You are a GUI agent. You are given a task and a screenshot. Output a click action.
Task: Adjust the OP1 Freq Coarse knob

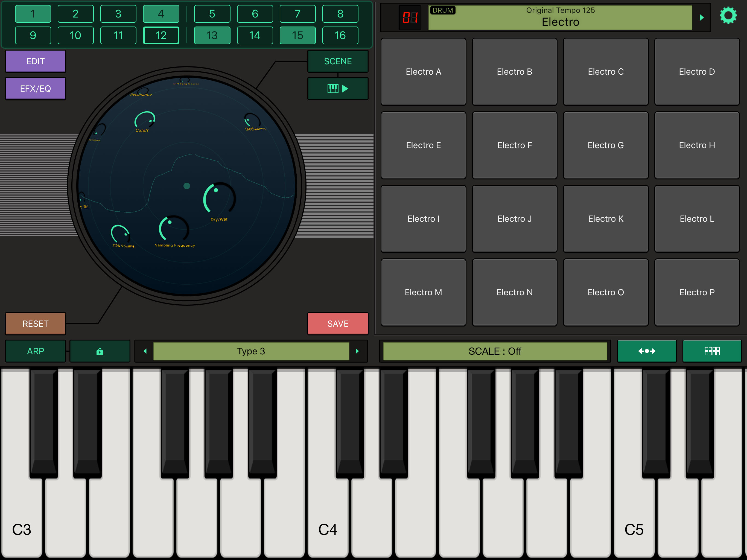pyautogui.click(x=185, y=80)
